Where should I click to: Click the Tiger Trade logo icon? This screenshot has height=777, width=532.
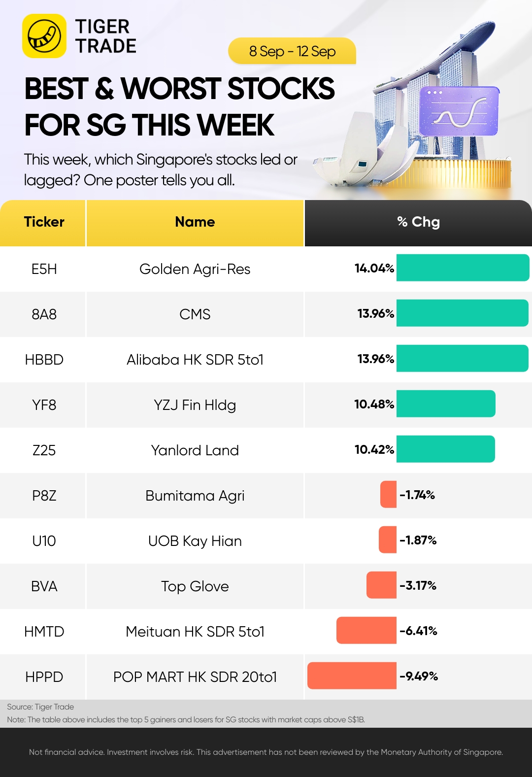coord(44,36)
